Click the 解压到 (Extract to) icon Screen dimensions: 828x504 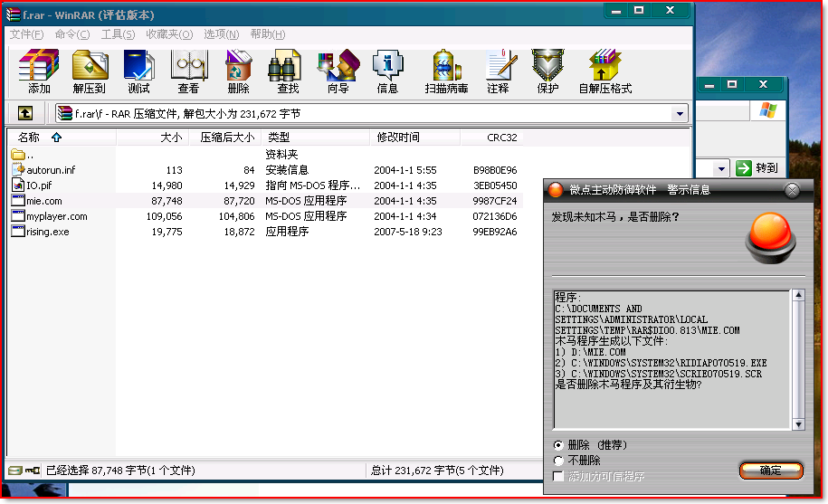90,65
